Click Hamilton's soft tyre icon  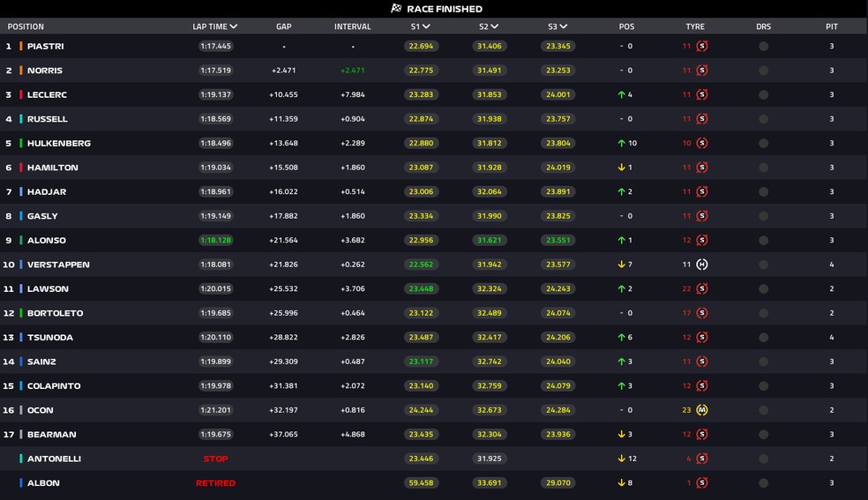702,168
